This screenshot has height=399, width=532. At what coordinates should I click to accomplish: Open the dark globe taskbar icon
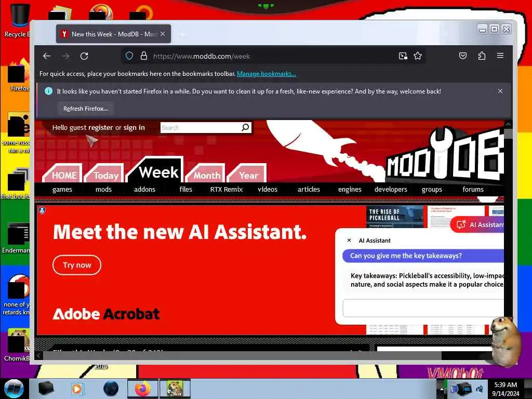(111, 389)
